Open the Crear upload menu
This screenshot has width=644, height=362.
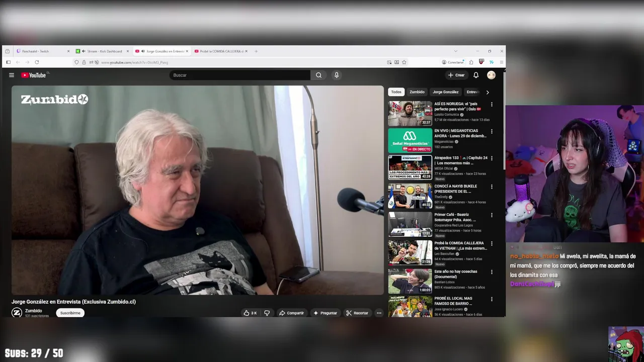click(456, 75)
